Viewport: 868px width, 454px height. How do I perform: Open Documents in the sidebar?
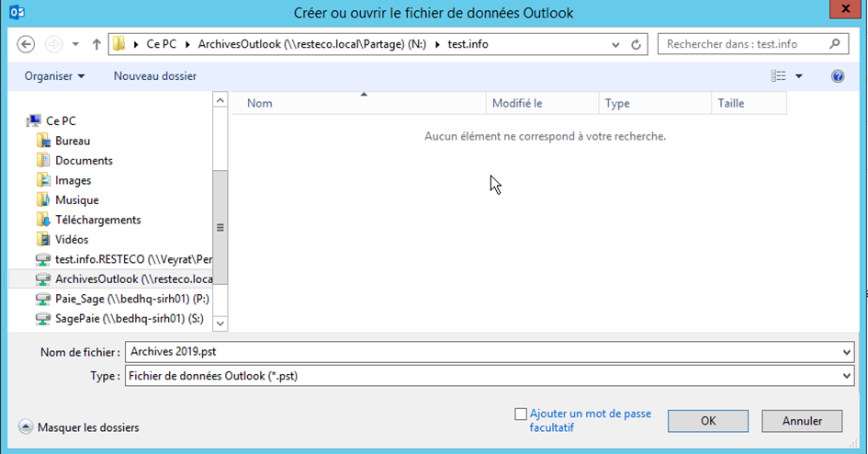click(85, 161)
